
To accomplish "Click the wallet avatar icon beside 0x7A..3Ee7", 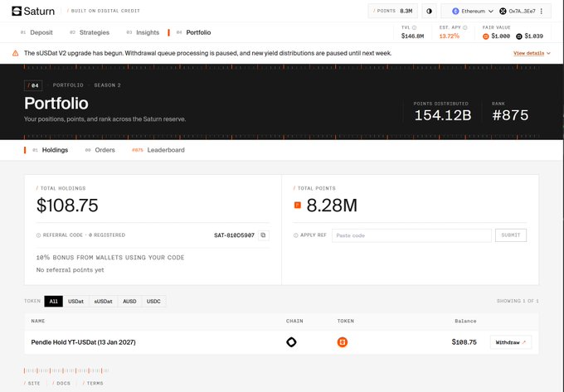I will coord(503,11).
